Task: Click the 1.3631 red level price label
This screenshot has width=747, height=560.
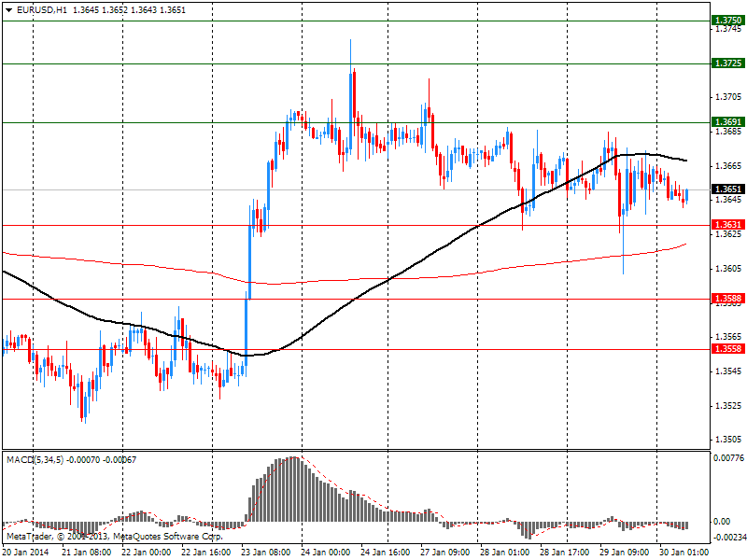Action: click(x=728, y=225)
